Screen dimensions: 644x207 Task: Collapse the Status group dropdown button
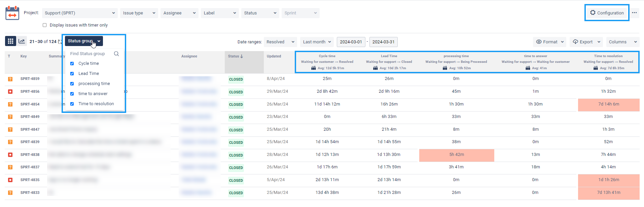coord(84,41)
